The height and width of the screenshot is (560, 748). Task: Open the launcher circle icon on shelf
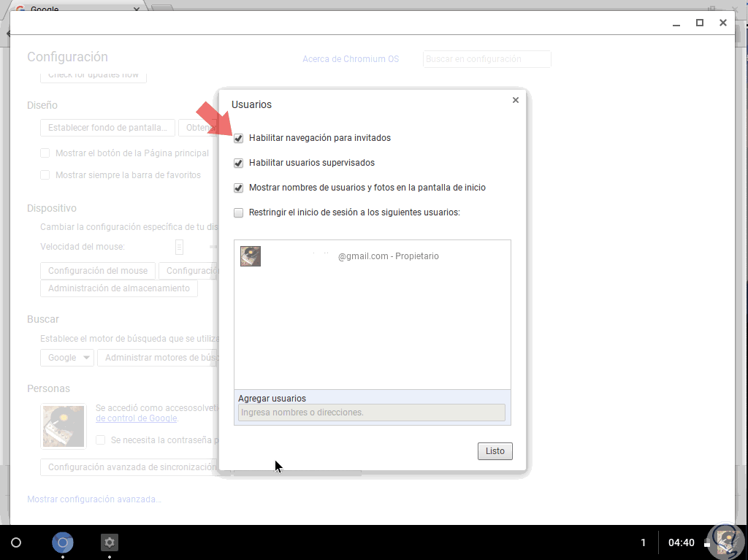click(16, 542)
